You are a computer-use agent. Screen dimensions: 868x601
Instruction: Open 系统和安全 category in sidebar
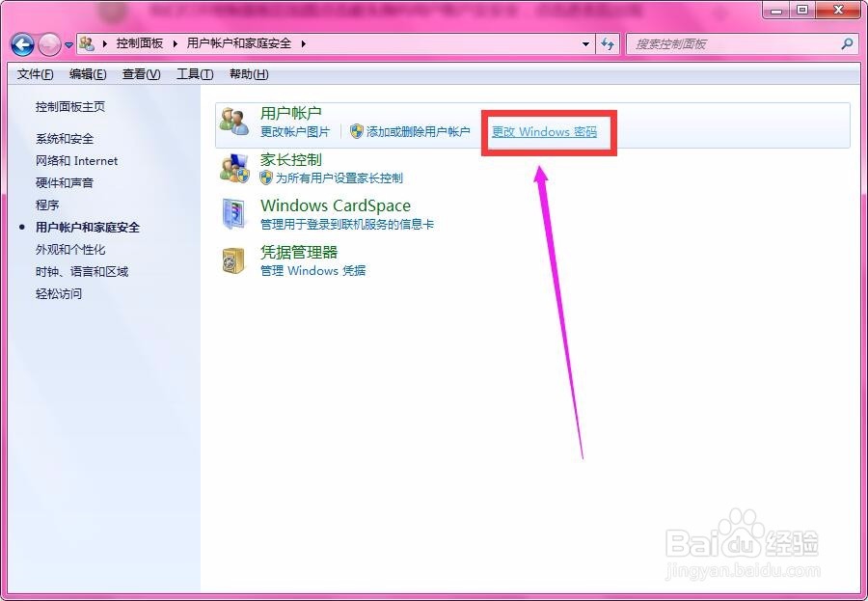tap(65, 139)
